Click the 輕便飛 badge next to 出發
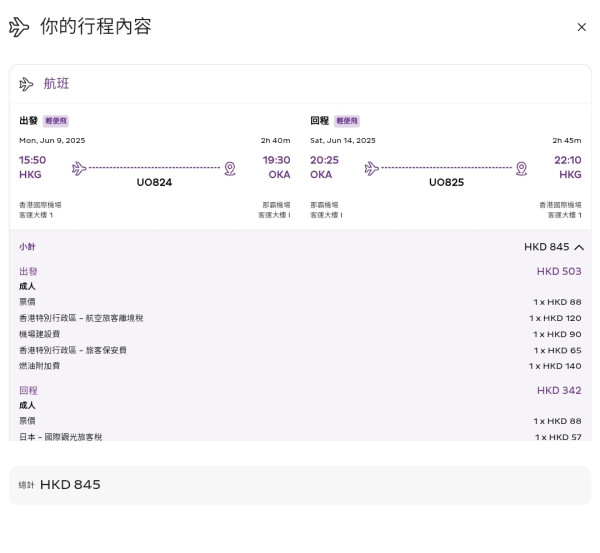 [x=56, y=121]
